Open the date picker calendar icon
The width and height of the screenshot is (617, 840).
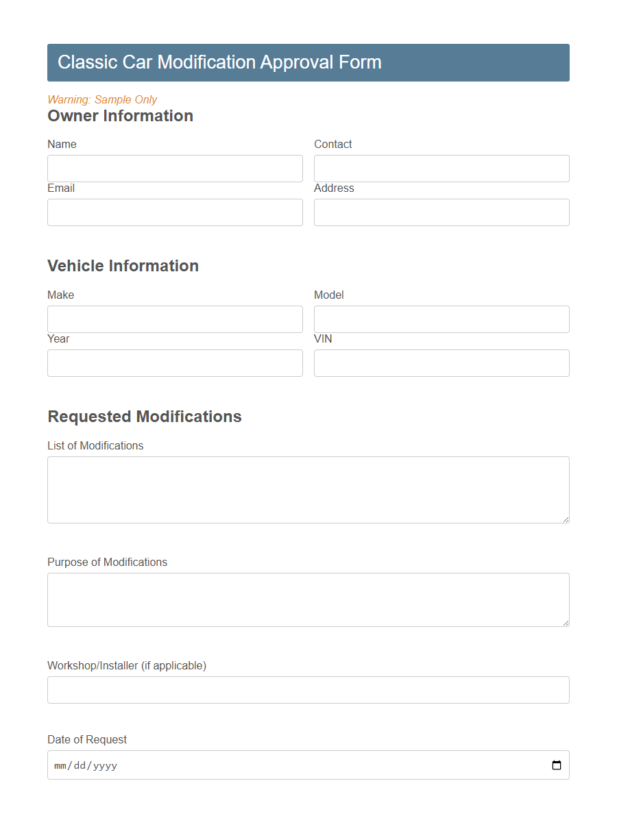pyautogui.click(x=555, y=765)
